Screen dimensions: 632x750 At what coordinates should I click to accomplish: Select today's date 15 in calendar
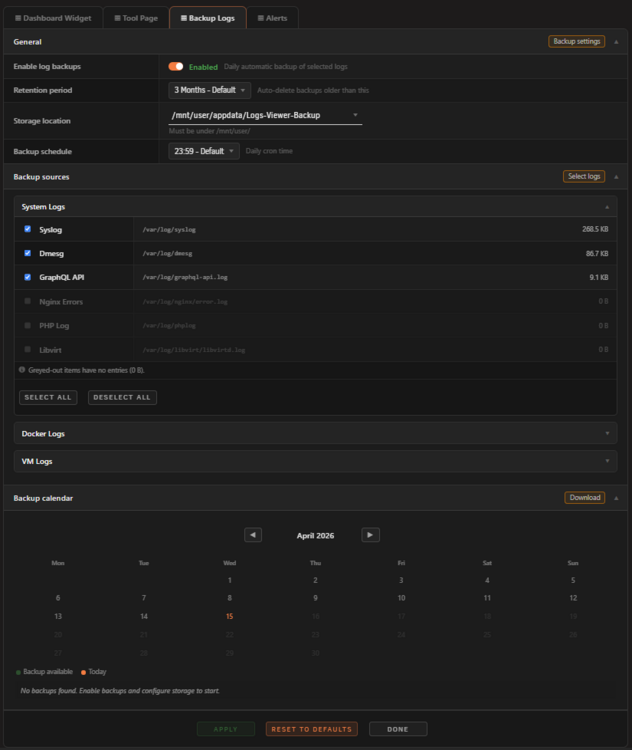(230, 617)
